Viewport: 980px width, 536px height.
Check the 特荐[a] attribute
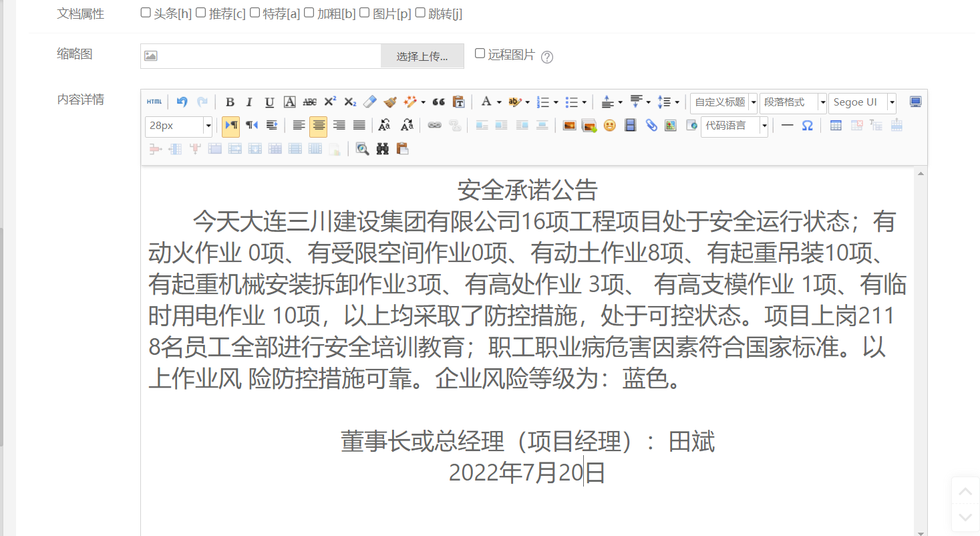coord(255,13)
